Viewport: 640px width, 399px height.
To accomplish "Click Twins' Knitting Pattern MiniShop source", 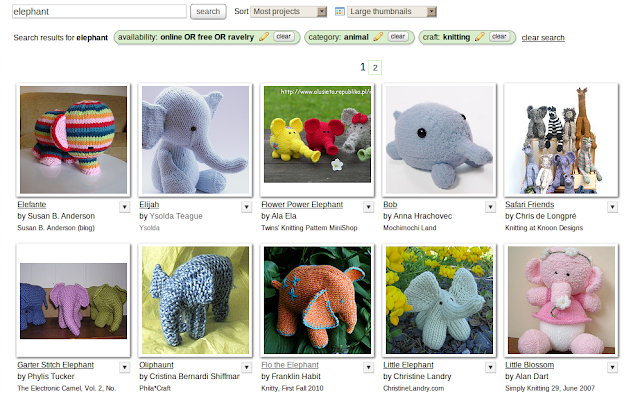I will point(309,228).
